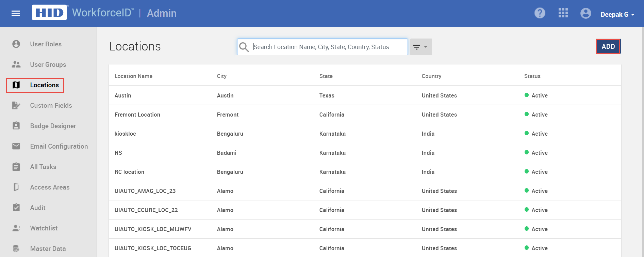The image size is (644, 257).
Task: Open Master Data in sidebar
Action: (48, 248)
